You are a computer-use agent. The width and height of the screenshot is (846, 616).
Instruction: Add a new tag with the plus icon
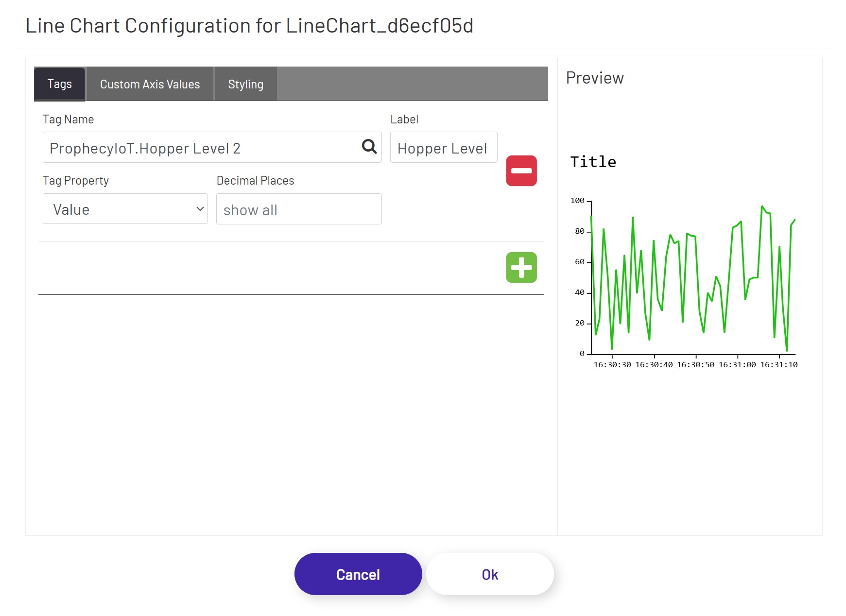[x=520, y=267]
